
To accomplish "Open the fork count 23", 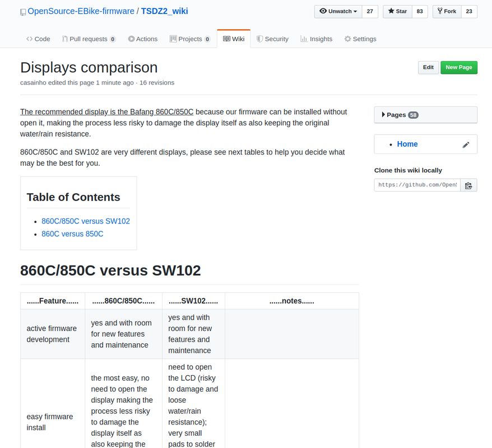I will (x=469, y=12).
